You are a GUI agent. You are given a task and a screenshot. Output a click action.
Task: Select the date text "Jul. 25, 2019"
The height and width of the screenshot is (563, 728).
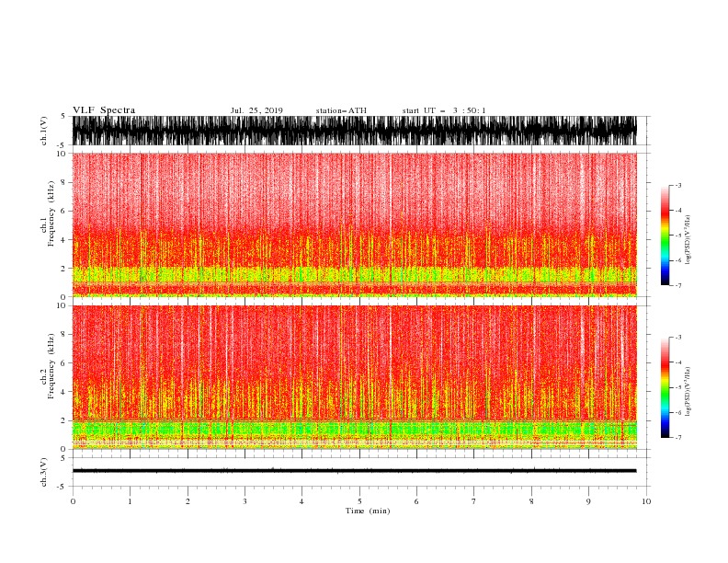[256, 110]
